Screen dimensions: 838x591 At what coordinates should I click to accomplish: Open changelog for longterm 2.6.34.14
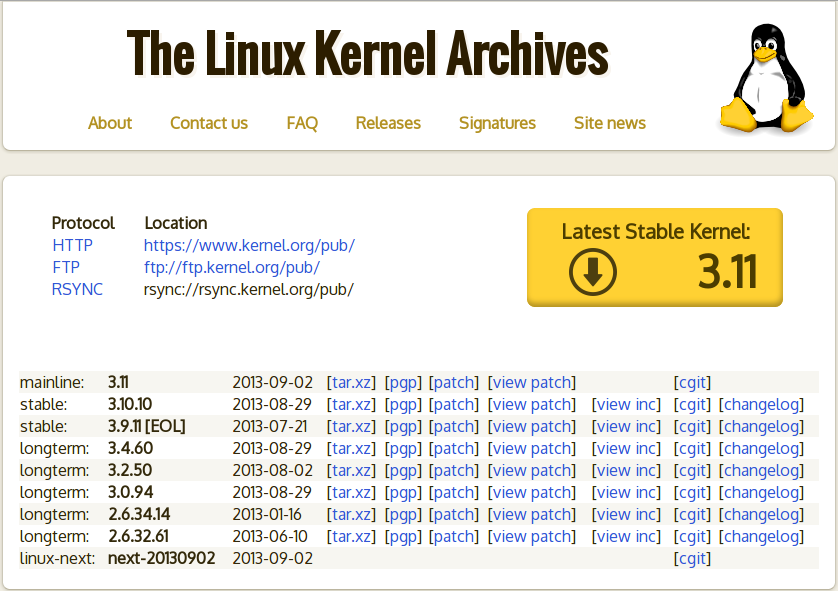point(761,514)
